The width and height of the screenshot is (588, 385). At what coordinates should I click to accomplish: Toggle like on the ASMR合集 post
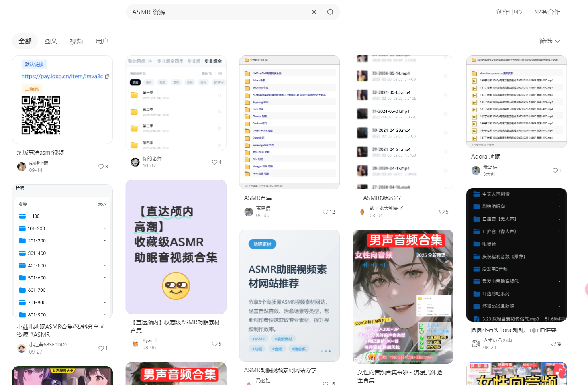pyautogui.click(x=325, y=212)
